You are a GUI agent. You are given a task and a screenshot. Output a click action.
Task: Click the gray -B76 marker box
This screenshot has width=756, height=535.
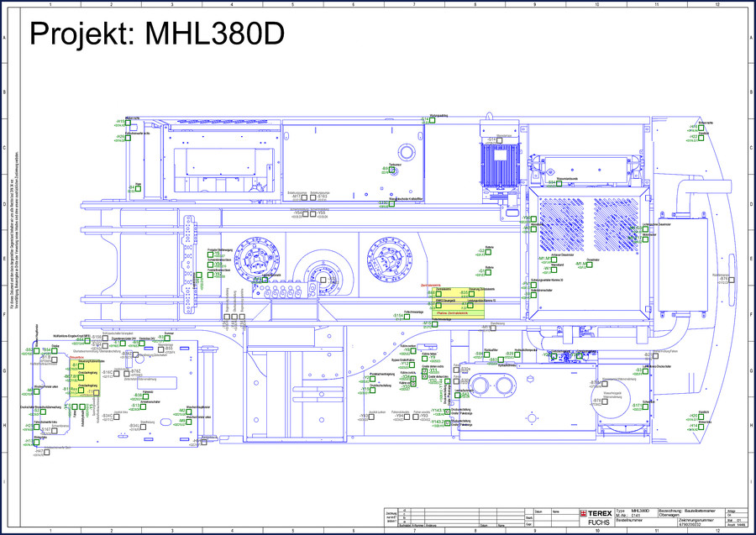pos(732,280)
